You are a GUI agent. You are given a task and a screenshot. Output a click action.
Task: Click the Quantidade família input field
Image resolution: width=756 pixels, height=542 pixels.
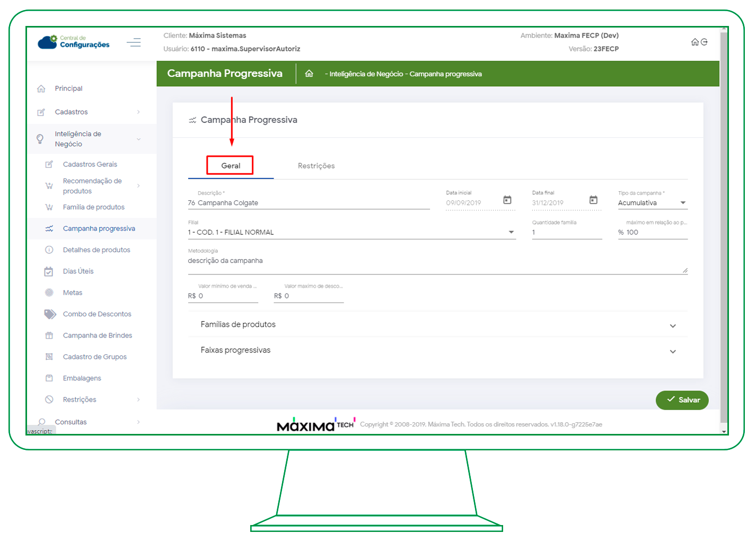click(567, 233)
